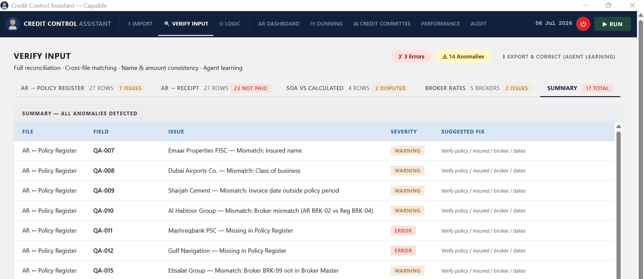Select field QA-010
The height and width of the screenshot is (279, 644).
[103, 211]
